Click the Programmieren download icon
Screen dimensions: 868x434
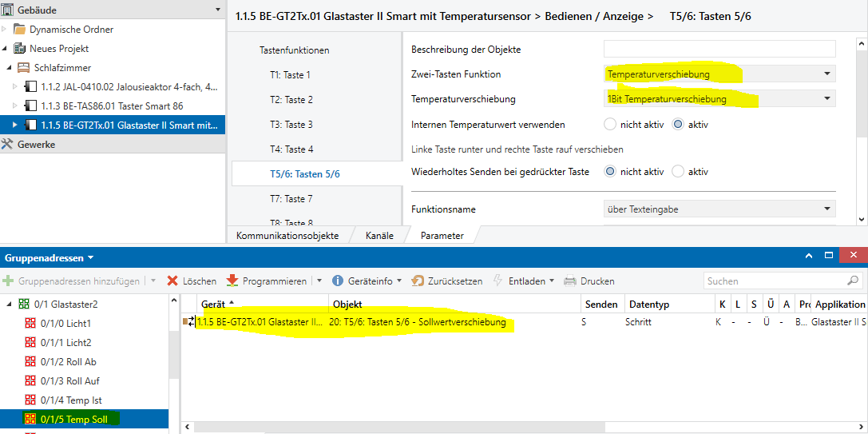pyautogui.click(x=232, y=281)
